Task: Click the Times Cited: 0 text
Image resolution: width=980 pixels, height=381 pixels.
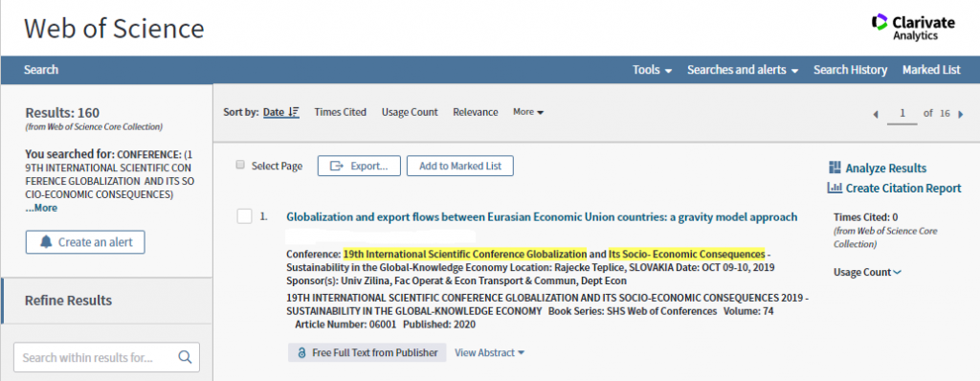Action: pyautogui.click(x=865, y=217)
